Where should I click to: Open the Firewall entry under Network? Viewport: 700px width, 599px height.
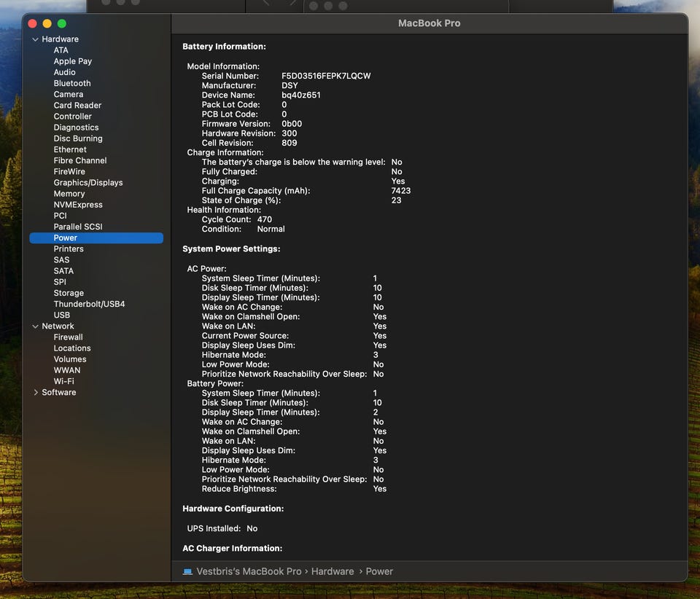[x=68, y=337]
